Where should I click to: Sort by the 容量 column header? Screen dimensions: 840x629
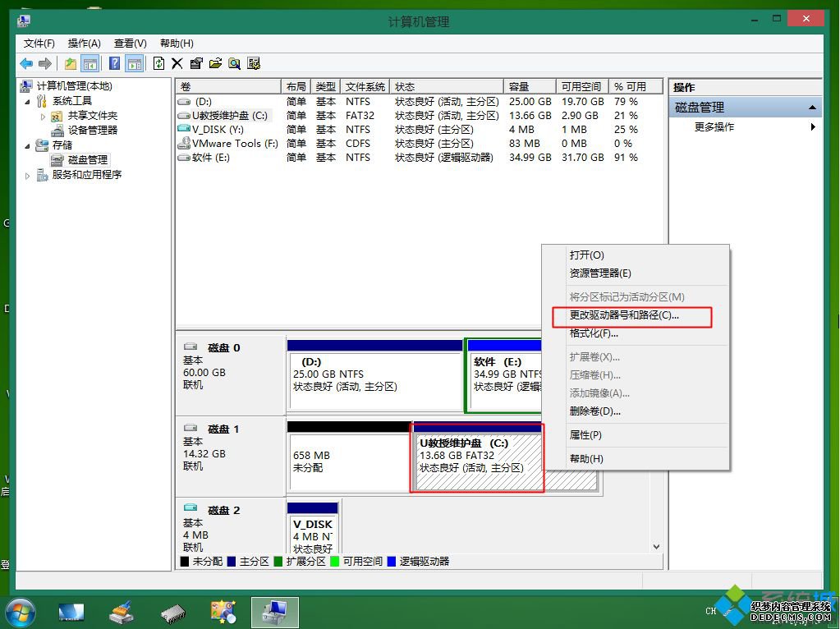point(530,87)
